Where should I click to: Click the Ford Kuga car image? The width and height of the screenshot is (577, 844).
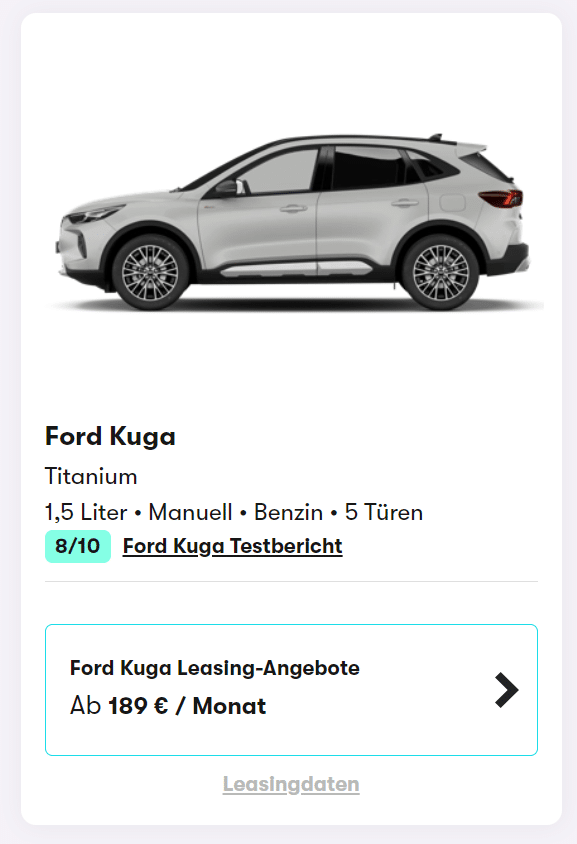[x=293, y=222]
